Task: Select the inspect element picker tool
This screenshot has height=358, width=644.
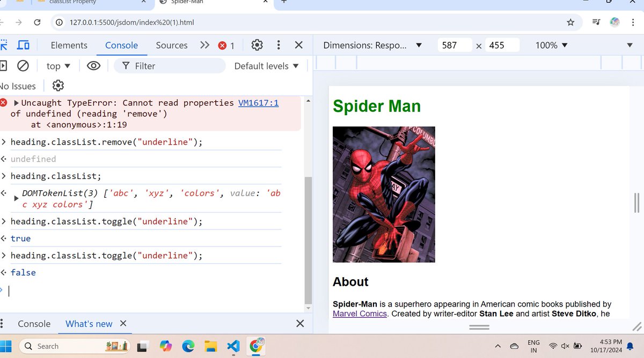Action: pos(5,44)
